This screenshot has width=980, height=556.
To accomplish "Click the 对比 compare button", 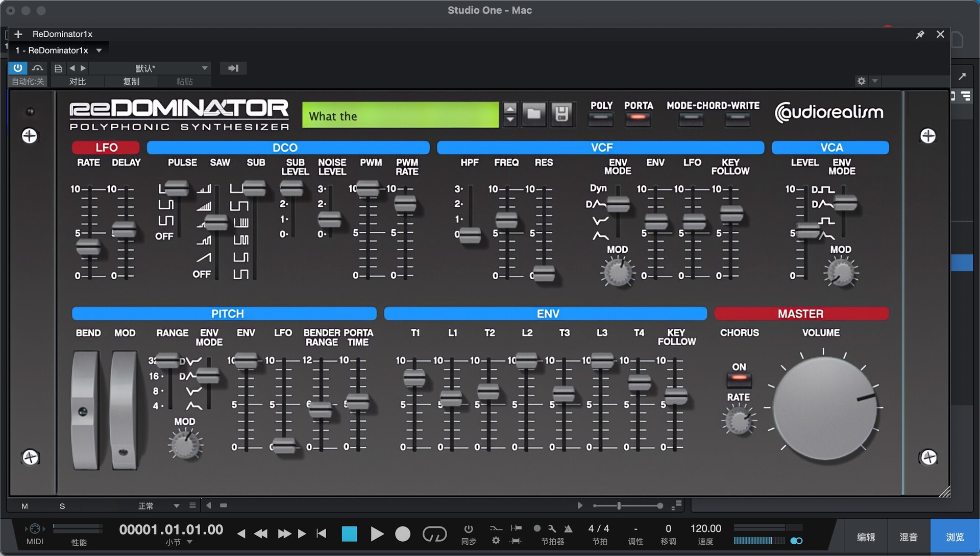I will pyautogui.click(x=78, y=82).
